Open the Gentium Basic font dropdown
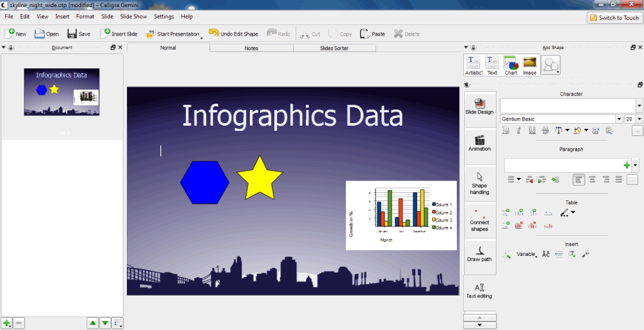Screen dimensions: 644x330 [619, 119]
